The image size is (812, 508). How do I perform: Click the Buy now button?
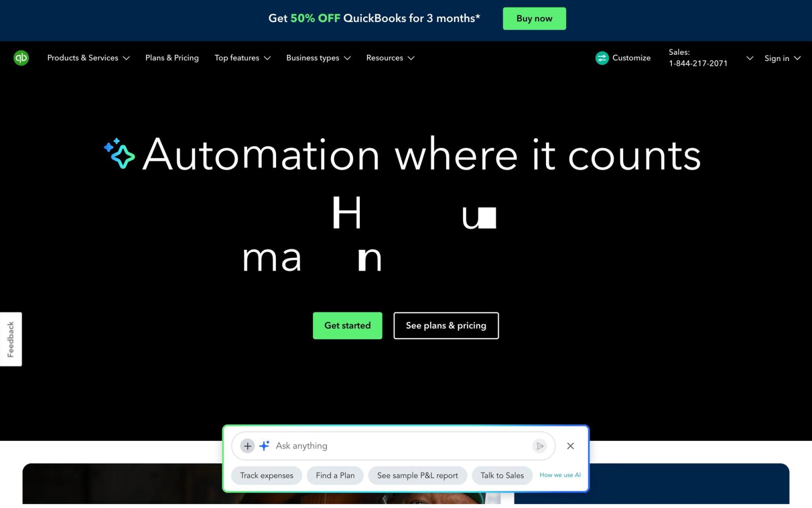click(x=534, y=18)
